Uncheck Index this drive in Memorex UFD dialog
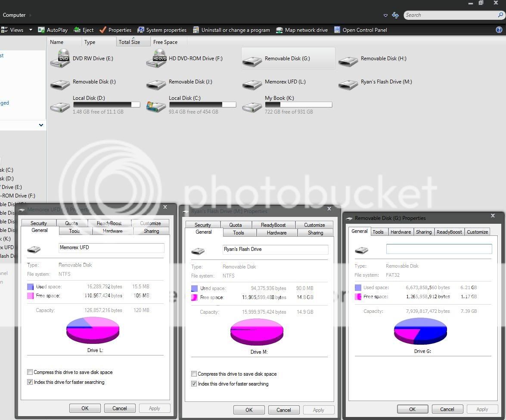 (30, 382)
